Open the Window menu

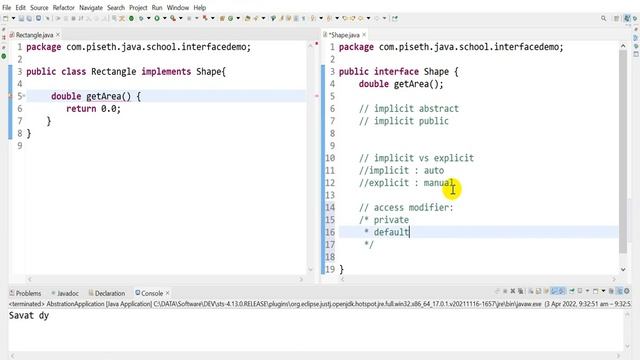[x=178, y=7]
